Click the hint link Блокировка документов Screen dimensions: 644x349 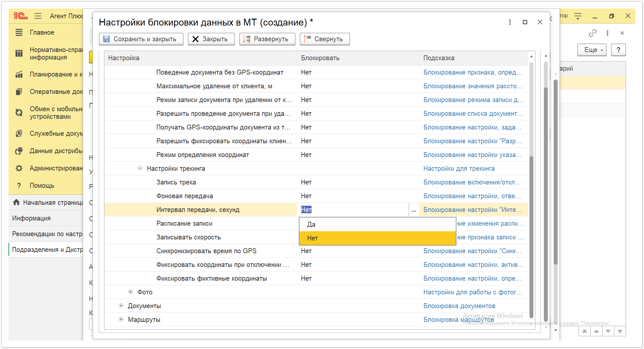pyautogui.click(x=459, y=306)
